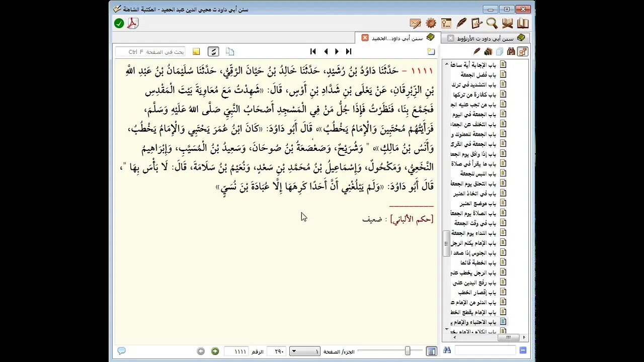Click the green checkmark icon in toolbar
The width and height of the screenshot is (644, 362).
(119, 23)
